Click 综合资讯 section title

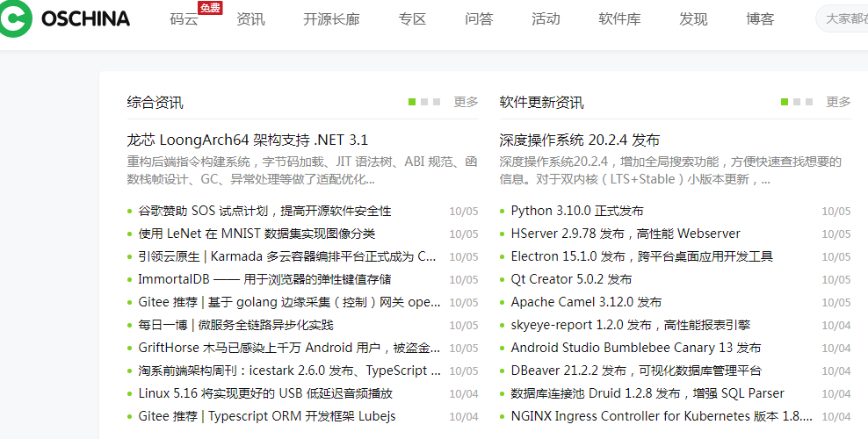point(155,102)
